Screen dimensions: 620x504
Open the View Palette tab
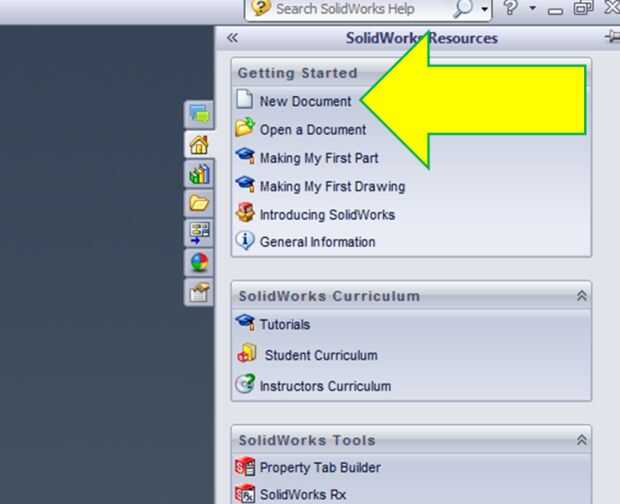click(x=199, y=233)
